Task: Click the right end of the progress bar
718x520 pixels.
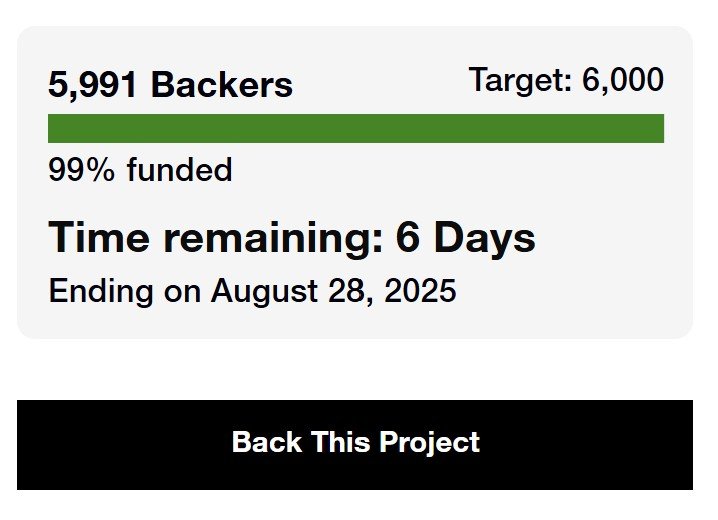Action: (657, 129)
